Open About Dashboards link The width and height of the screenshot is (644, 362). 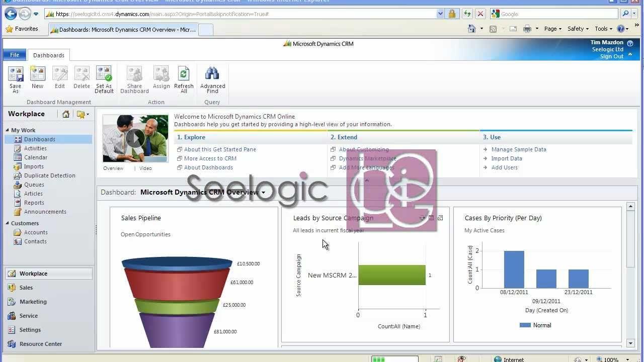click(208, 167)
